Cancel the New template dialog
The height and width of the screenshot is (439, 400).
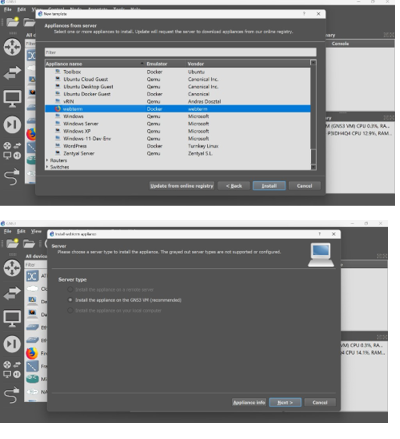[x=305, y=186]
